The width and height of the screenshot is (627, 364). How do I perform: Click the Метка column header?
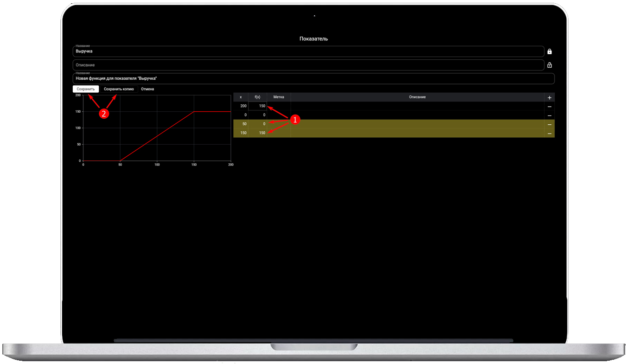pos(279,97)
